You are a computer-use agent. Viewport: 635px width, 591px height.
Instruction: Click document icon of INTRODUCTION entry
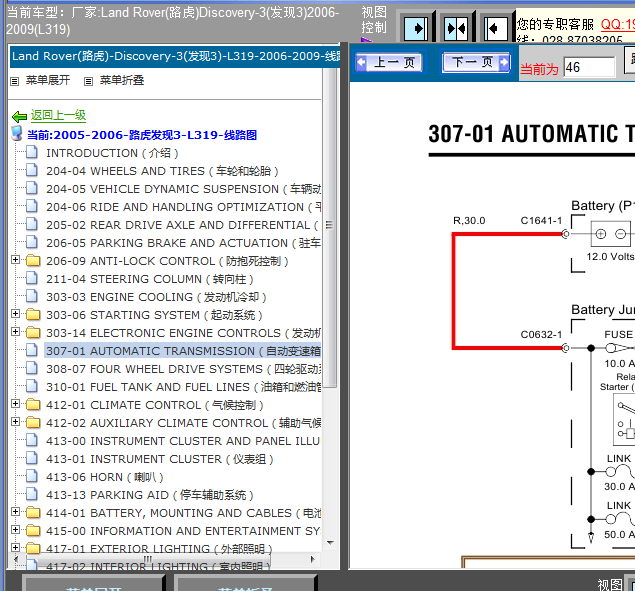32,152
